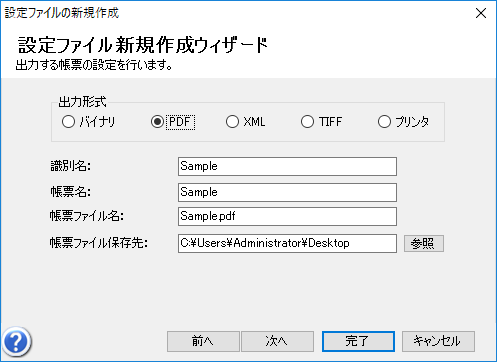Click the 帳票ファイル保存先 label text

click(99, 243)
